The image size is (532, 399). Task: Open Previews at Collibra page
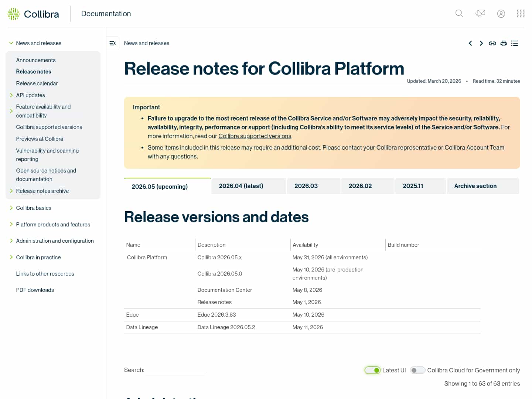pyautogui.click(x=40, y=139)
